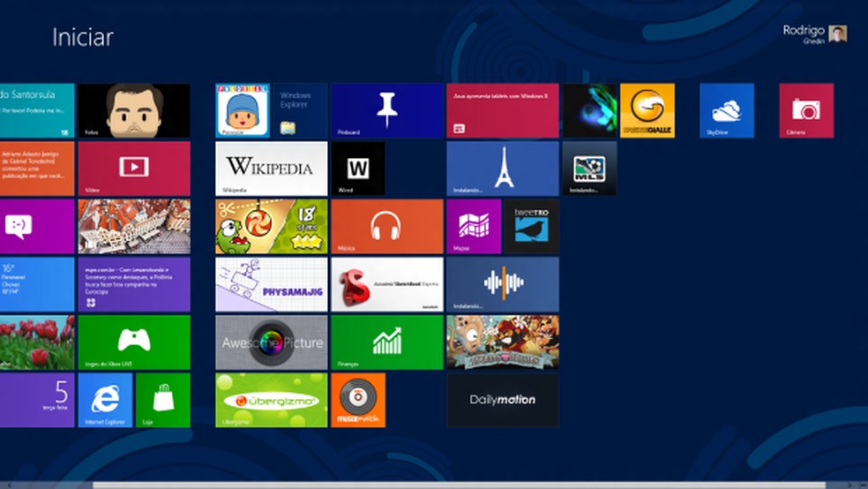Viewport: 868px width, 489px height.
Task: Select the audio waveform installing tile
Action: point(503,284)
